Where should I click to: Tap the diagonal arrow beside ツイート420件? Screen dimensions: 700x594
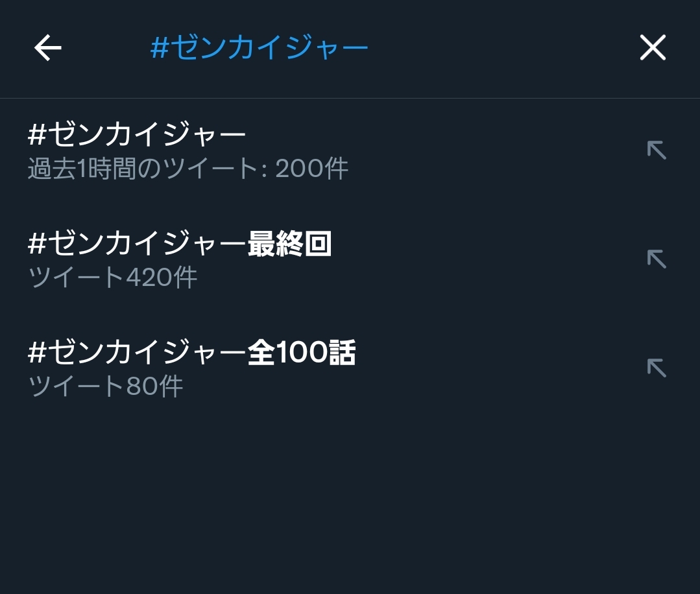tap(657, 259)
